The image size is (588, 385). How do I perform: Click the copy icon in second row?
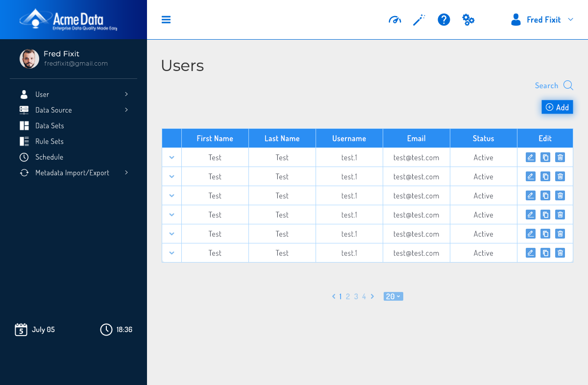[x=545, y=176]
